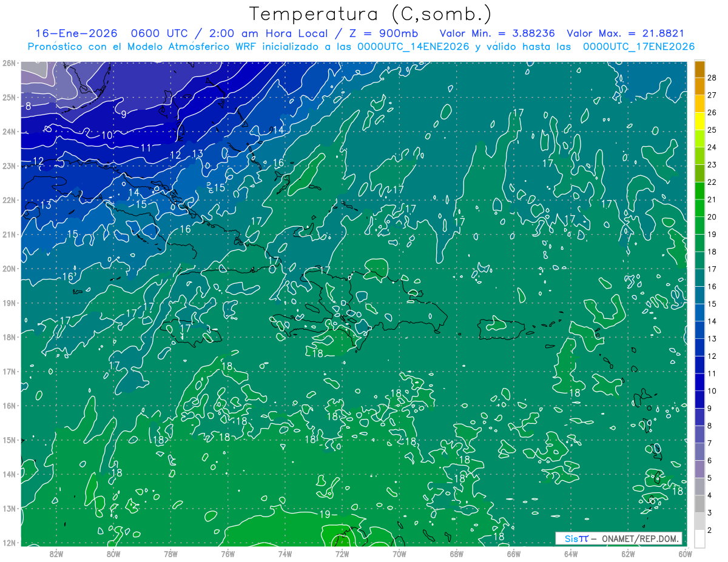The height and width of the screenshot is (562, 728).
Task: Click the '14N' latitude axis label
Action: pos(9,474)
